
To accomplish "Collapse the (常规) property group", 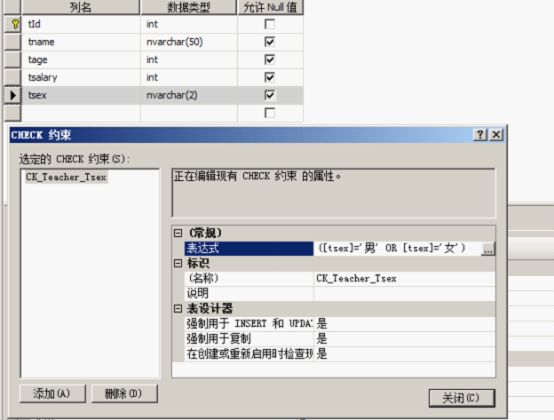I will (x=178, y=233).
